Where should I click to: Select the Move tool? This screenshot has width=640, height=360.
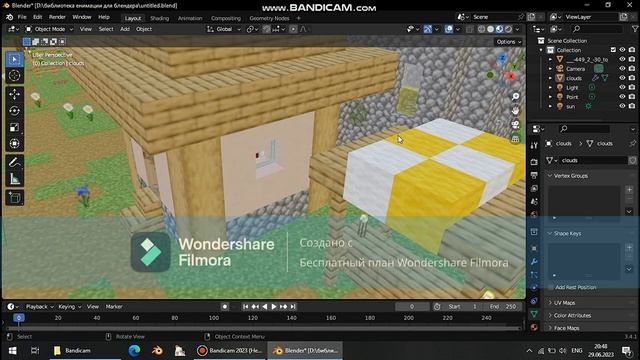(15, 94)
